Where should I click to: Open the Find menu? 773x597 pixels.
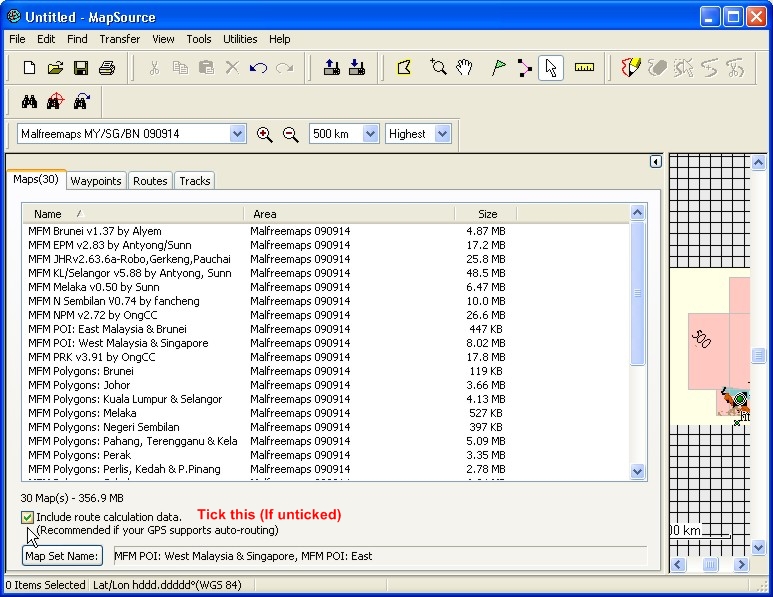pos(77,39)
